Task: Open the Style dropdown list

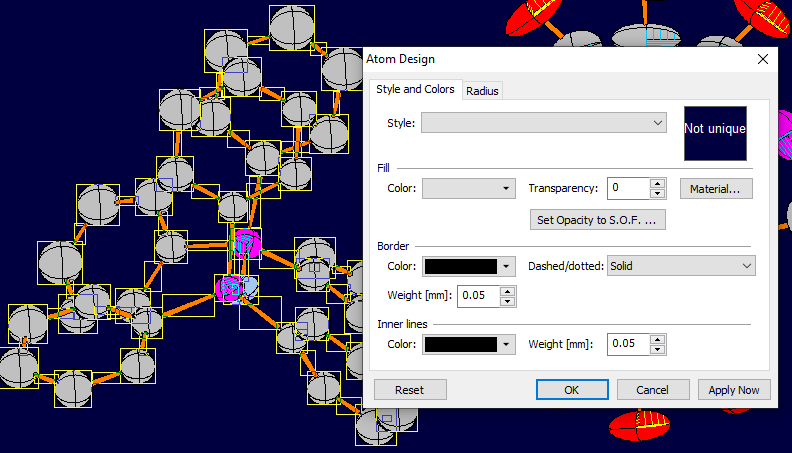Action: coord(544,122)
